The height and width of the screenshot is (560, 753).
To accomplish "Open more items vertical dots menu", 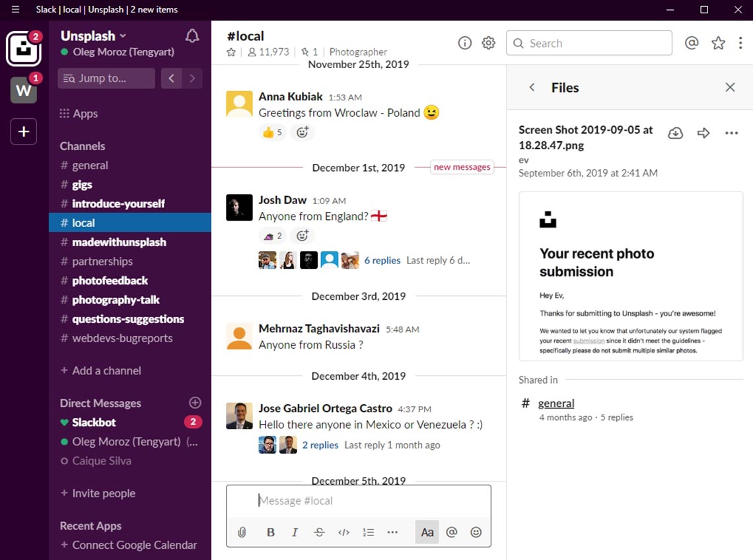I will click(x=740, y=43).
